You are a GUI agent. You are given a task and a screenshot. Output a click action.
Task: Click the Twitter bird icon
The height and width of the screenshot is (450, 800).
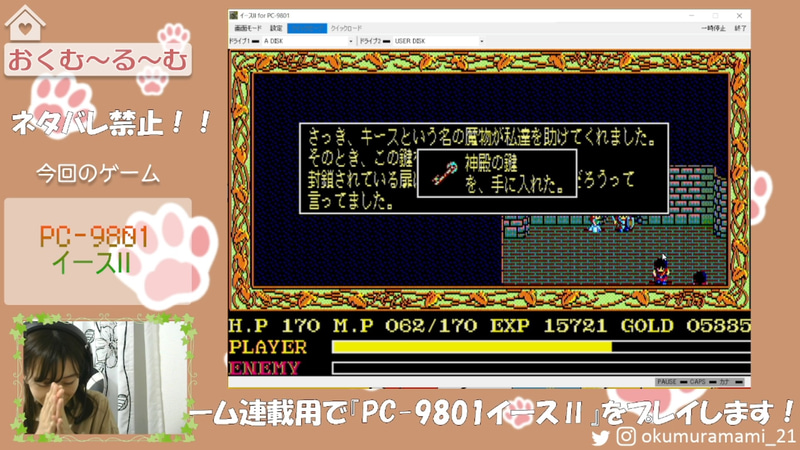(x=601, y=437)
